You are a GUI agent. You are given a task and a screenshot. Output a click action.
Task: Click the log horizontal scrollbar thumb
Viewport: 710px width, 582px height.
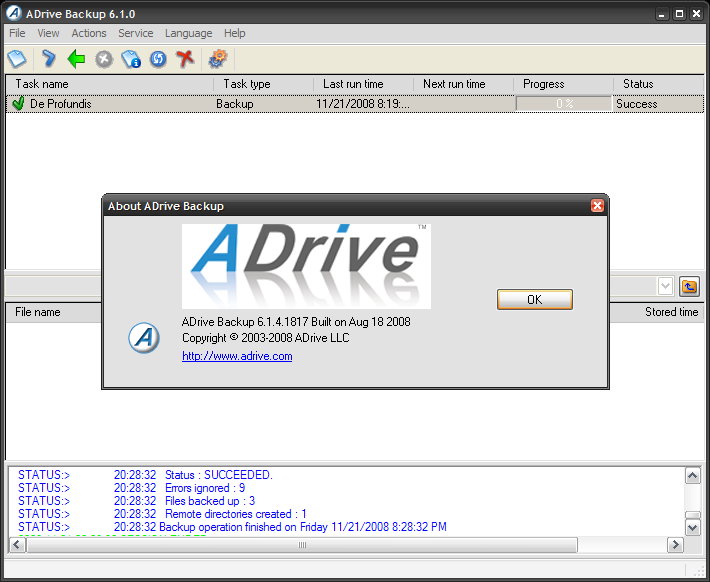tap(302, 544)
